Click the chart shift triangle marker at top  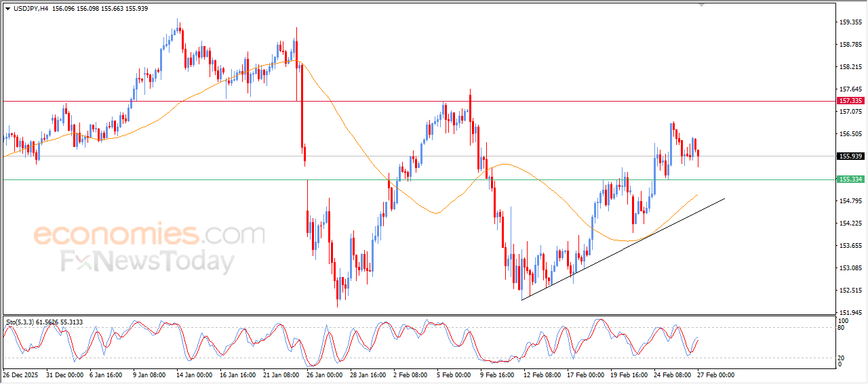click(x=701, y=5)
